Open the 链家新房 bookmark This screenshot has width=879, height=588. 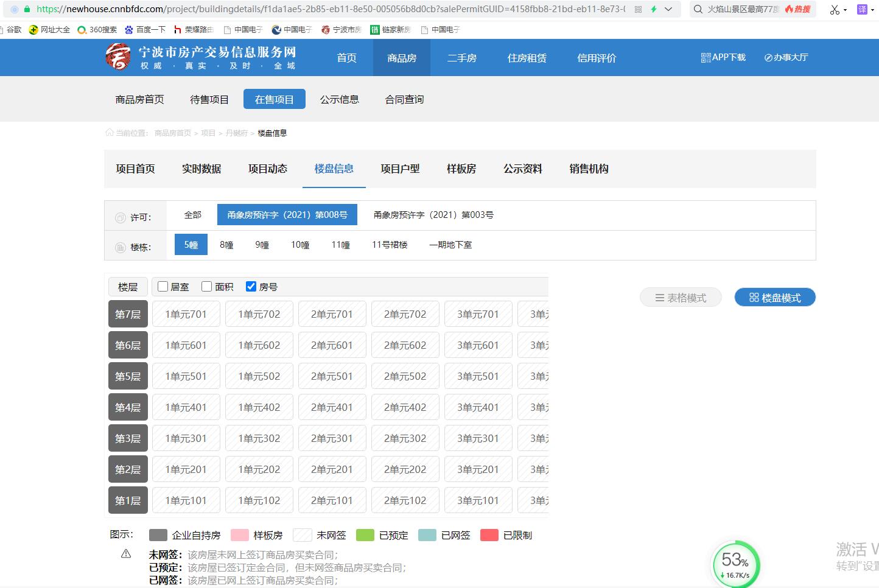click(391, 29)
